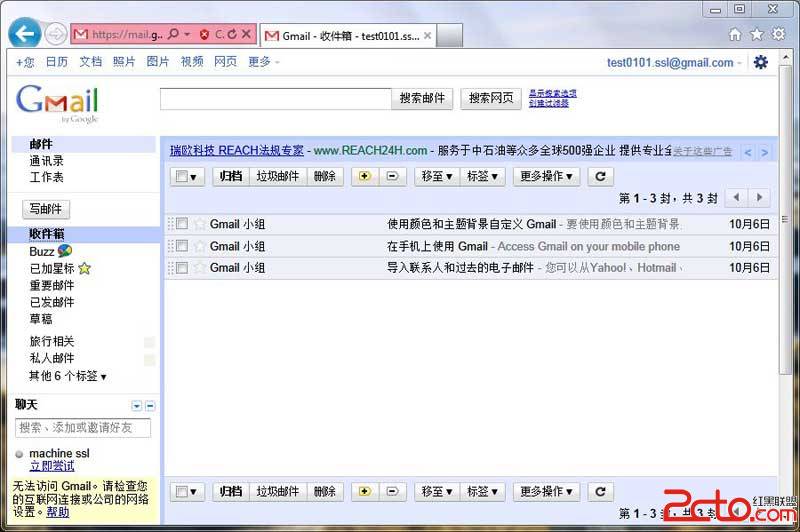This screenshot has width=800, height=532.
Task: Open 收件箱 folder in sidebar
Action: pos(47,234)
